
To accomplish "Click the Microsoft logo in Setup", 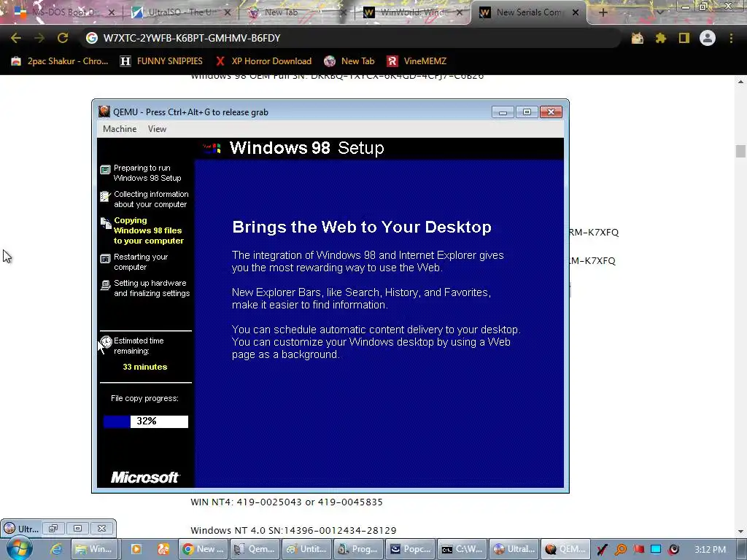I will [x=145, y=477].
